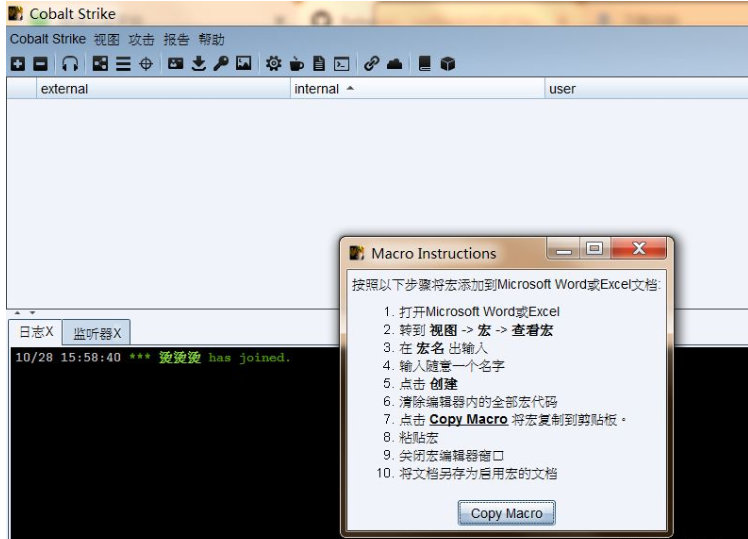Click the book help icon in toolbar
Viewport: 748px width, 539px height.
pyautogui.click(x=424, y=63)
